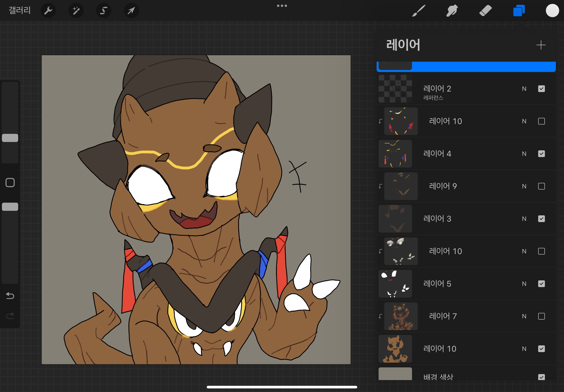564x392 pixels.
Task: Select the Brush paint tool
Action: 418,11
